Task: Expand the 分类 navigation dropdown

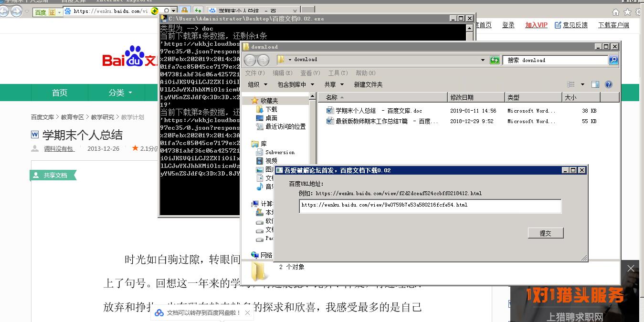Action: tap(120, 93)
